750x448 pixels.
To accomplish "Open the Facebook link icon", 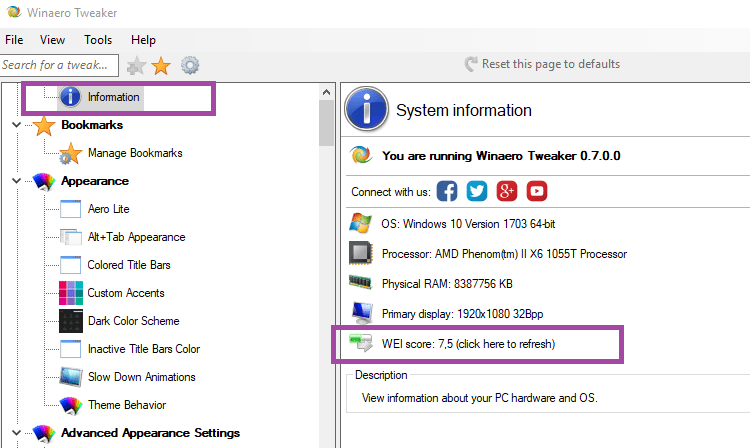I will coord(447,191).
